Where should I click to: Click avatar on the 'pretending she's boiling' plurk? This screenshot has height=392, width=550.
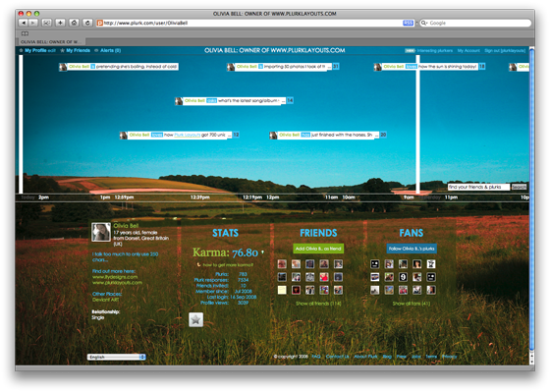point(63,67)
